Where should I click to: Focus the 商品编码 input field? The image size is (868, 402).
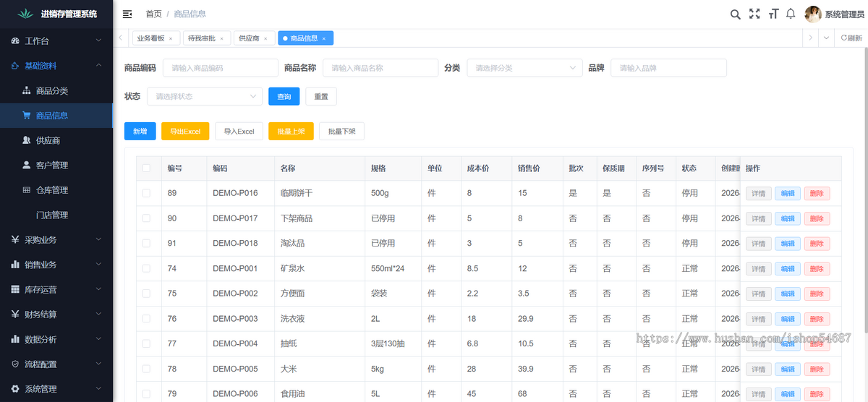tap(220, 67)
